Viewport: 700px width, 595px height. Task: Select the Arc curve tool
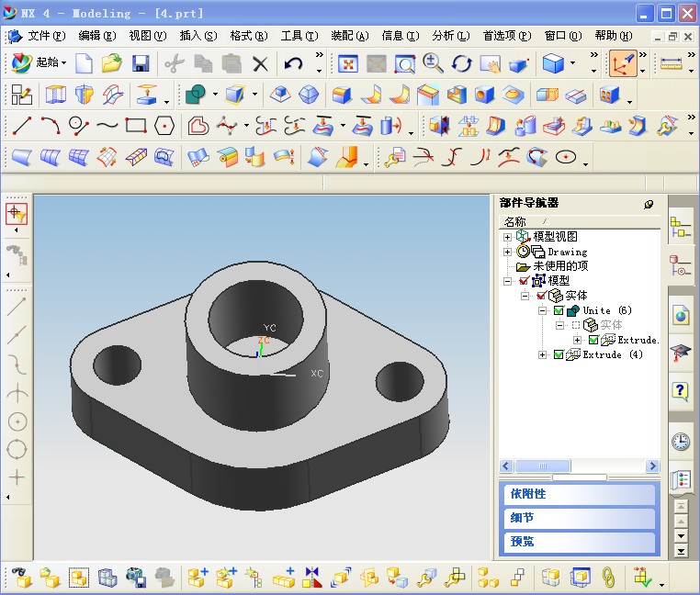click(51, 126)
